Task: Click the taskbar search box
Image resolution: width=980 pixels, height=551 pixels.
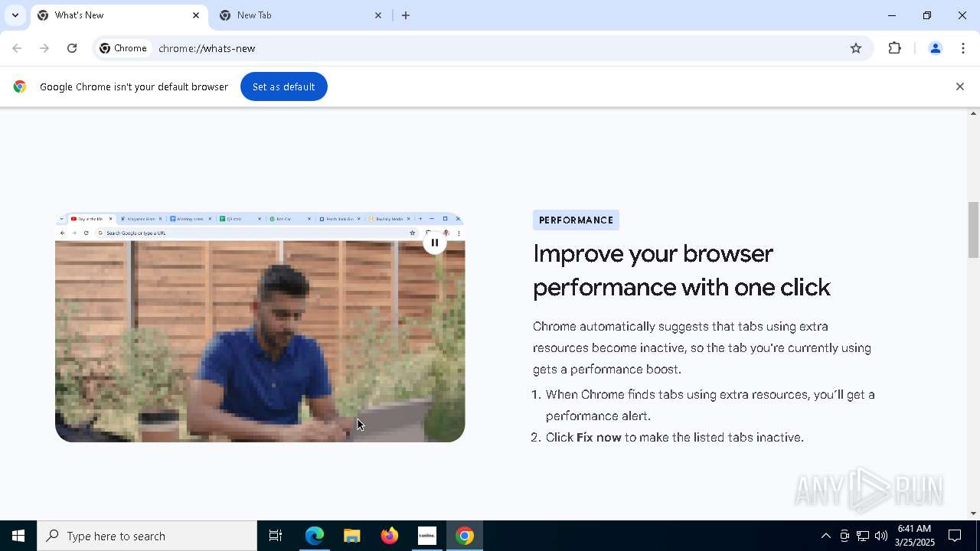Action: coord(147,536)
